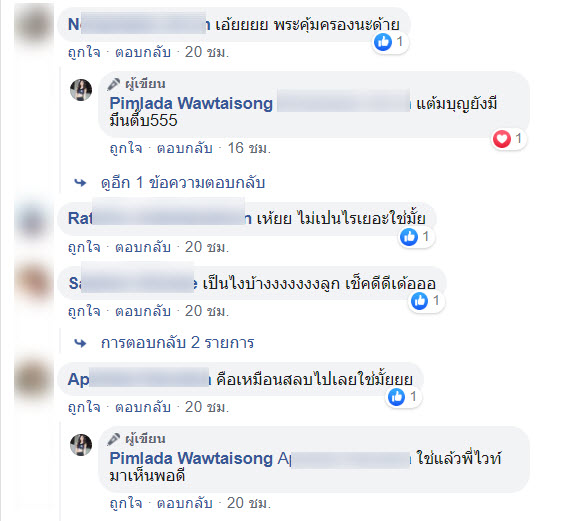Click the like reaction icon on the เห้ย ไม่เป็นไร comment

[x=409, y=237]
